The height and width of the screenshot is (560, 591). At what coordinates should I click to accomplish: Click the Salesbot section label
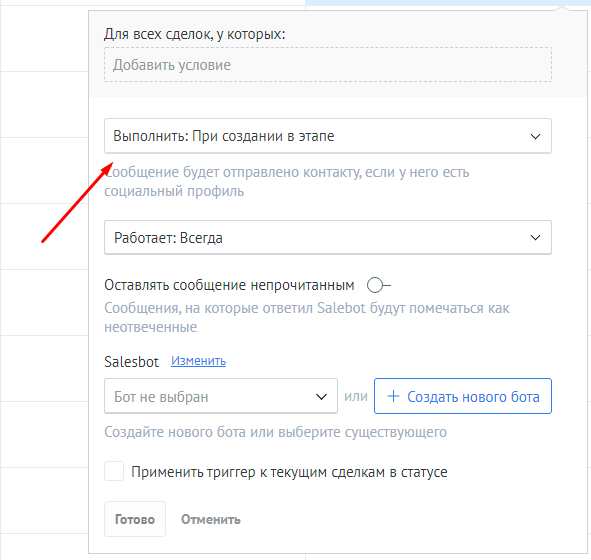(131, 362)
